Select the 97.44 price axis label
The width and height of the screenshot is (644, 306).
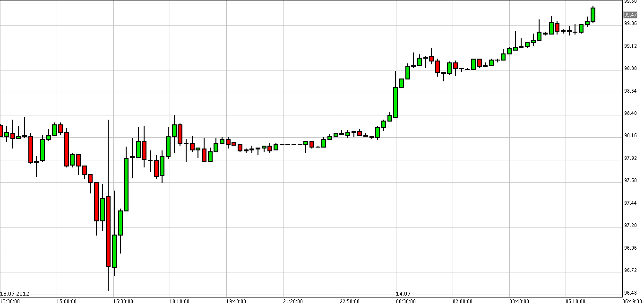[630, 203]
